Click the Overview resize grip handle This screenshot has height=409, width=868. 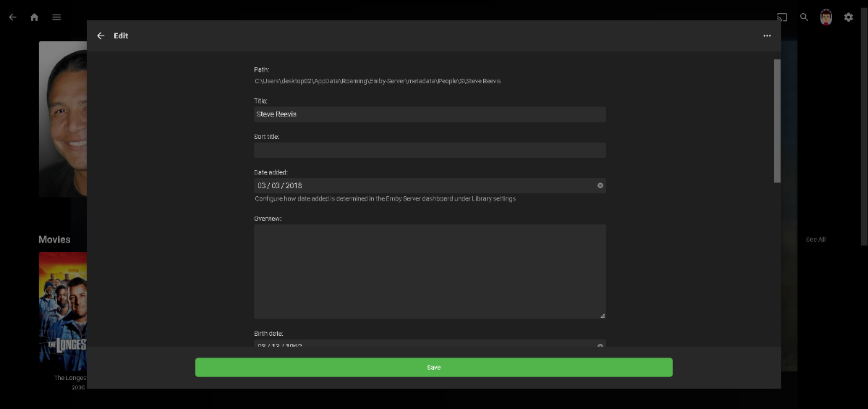(603, 316)
